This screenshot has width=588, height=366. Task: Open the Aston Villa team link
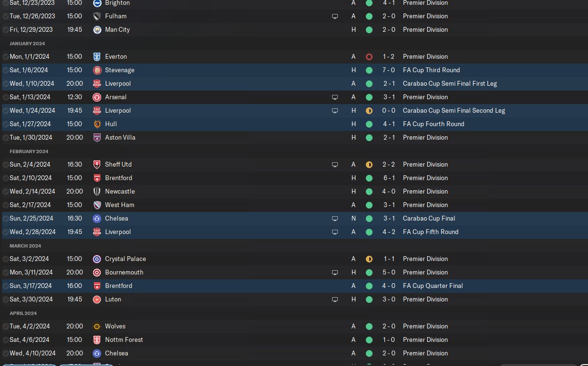pyautogui.click(x=120, y=137)
